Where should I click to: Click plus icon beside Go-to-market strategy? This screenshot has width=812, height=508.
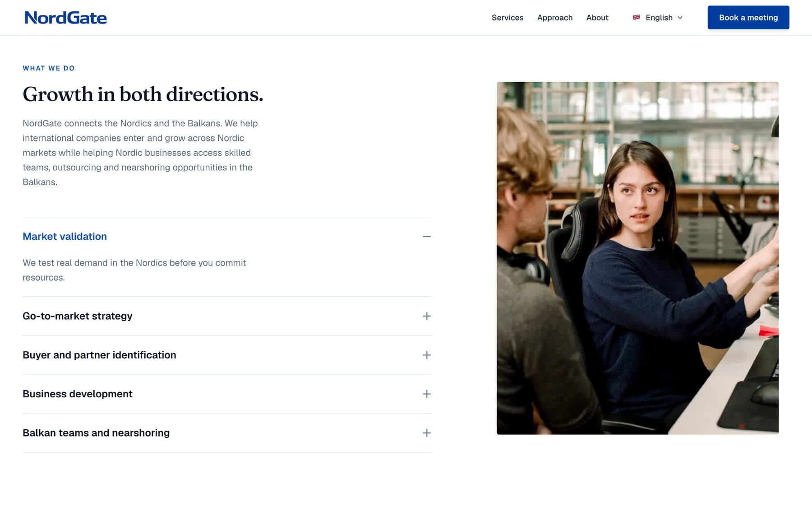(426, 316)
